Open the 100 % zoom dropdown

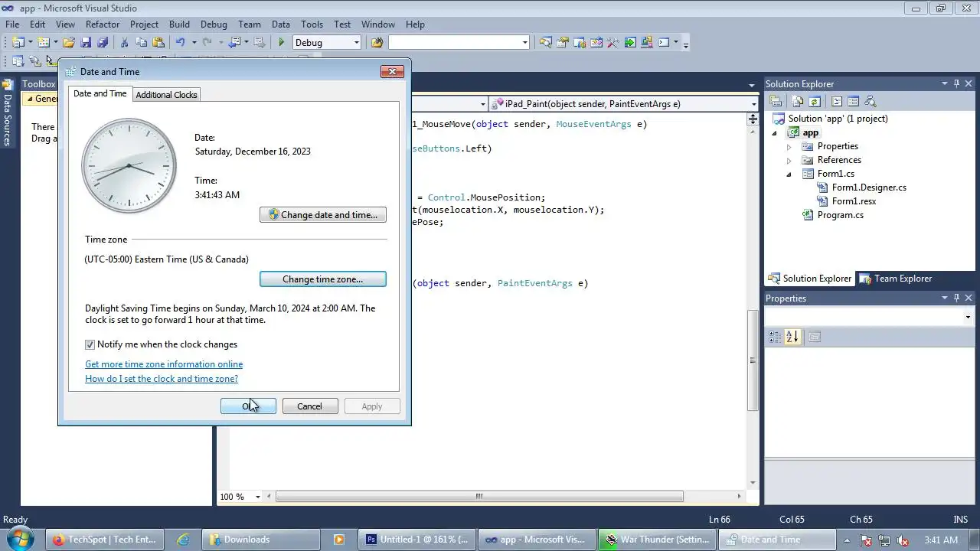pos(257,497)
